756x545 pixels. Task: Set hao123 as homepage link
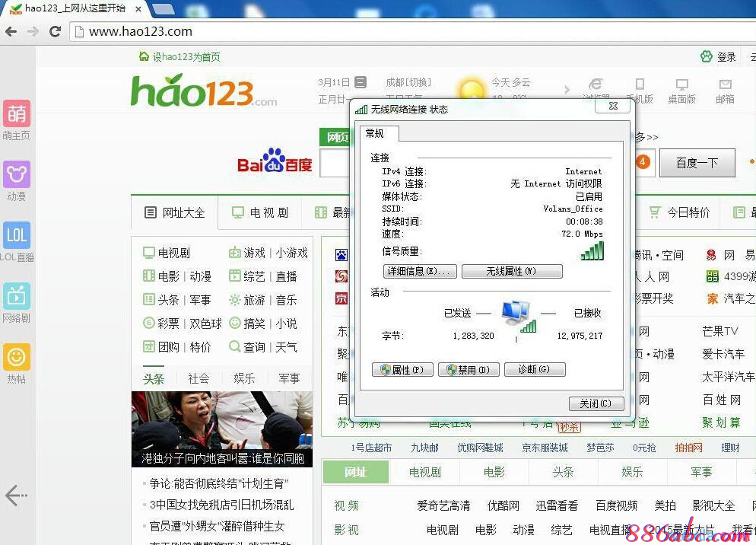pos(179,57)
